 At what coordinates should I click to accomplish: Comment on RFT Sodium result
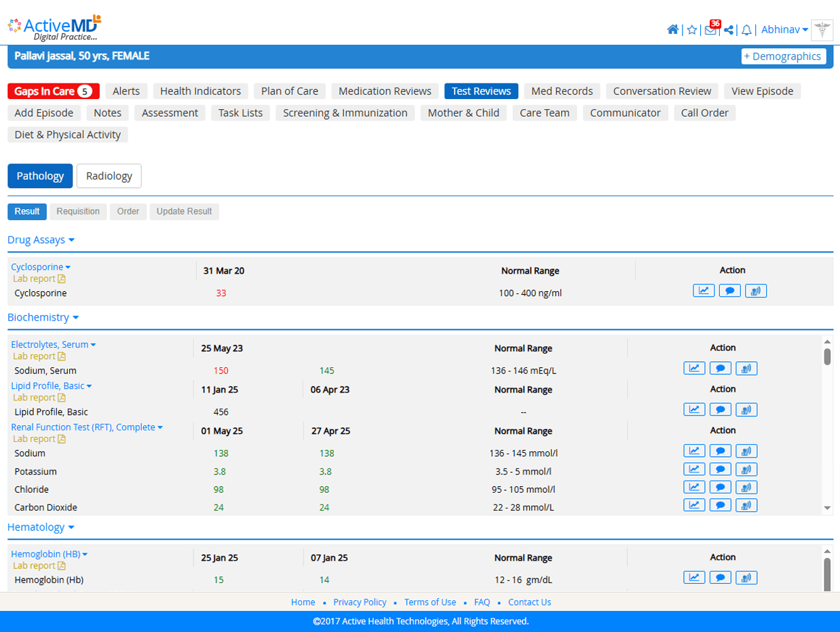721,451
